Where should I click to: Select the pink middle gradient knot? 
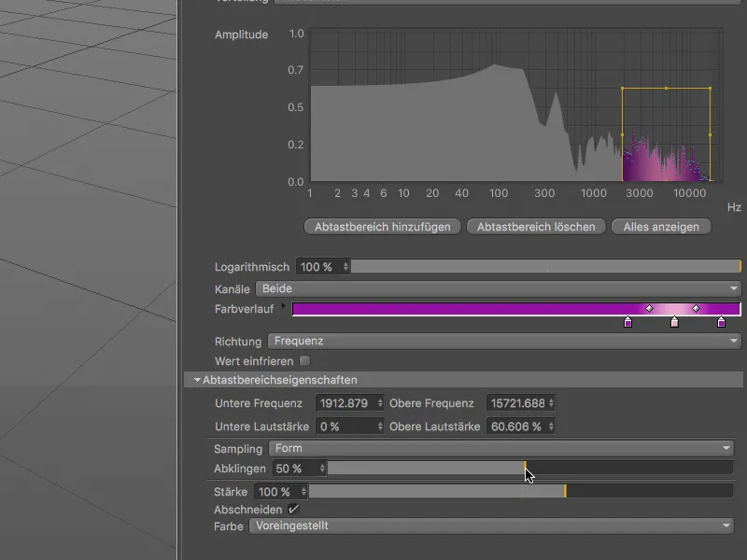pyautogui.click(x=674, y=322)
